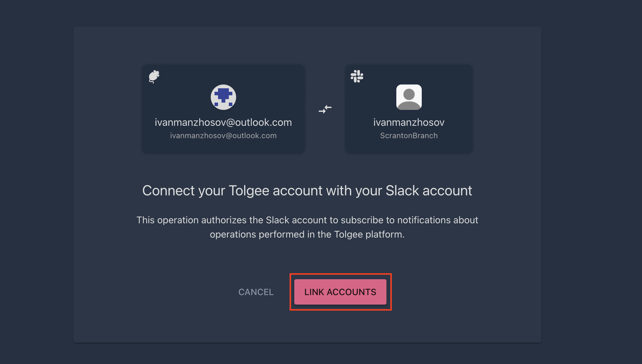Click the Tolgee user's pixelated avatar
This screenshot has height=364, width=642.
223,97
